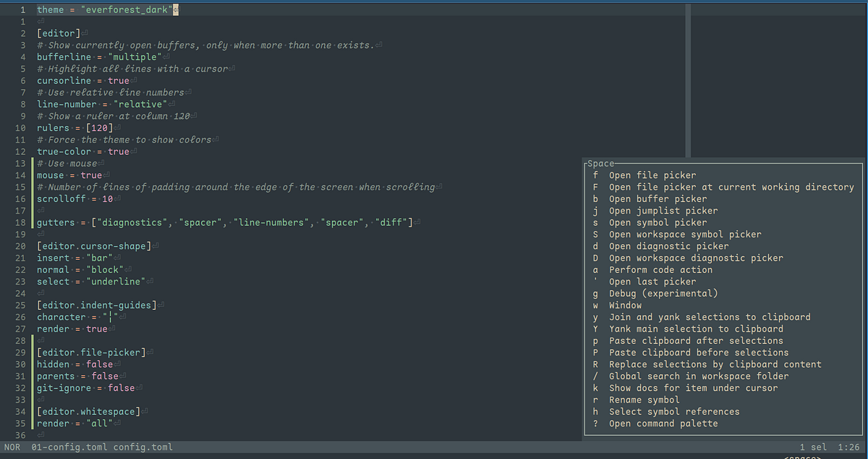This screenshot has height=459, width=868.
Task: Choose 'Yank main selection to clipboard'
Action: [x=696, y=329]
